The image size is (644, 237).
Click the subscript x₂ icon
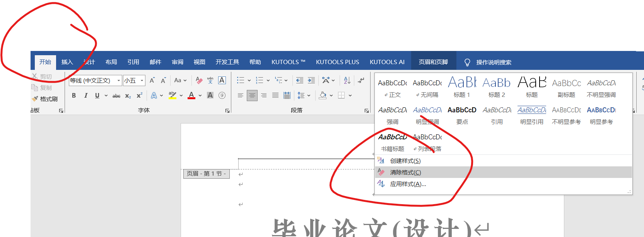pos(128,95)
